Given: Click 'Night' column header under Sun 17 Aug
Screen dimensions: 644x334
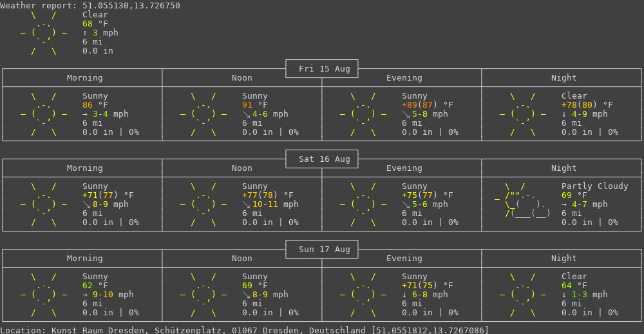Looking at the screenshot, I should [564, 259].
